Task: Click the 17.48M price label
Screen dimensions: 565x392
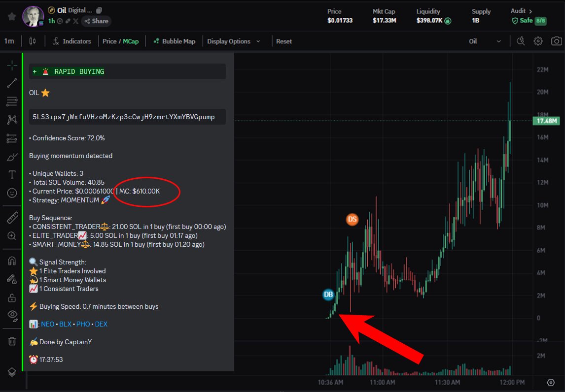Action: [546, 121]
